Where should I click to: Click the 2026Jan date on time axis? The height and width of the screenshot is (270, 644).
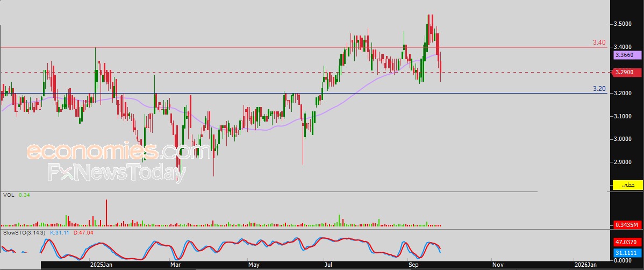585,265
